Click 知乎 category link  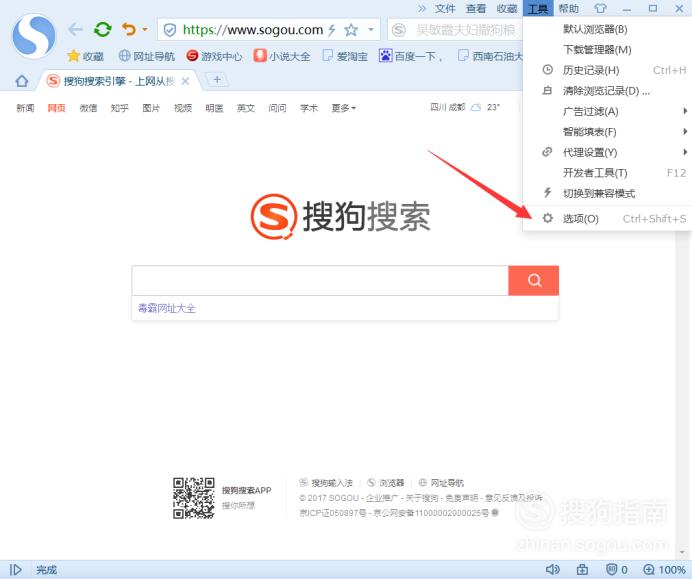(120, 108)
